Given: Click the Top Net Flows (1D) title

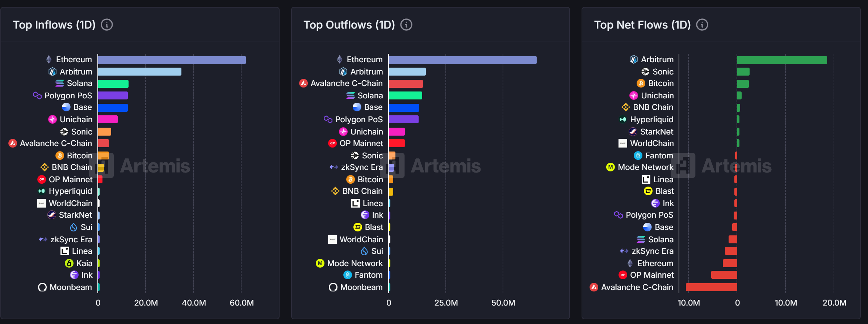Looking at the screenshot, I should pyautogui.click(x=642, y=25).
